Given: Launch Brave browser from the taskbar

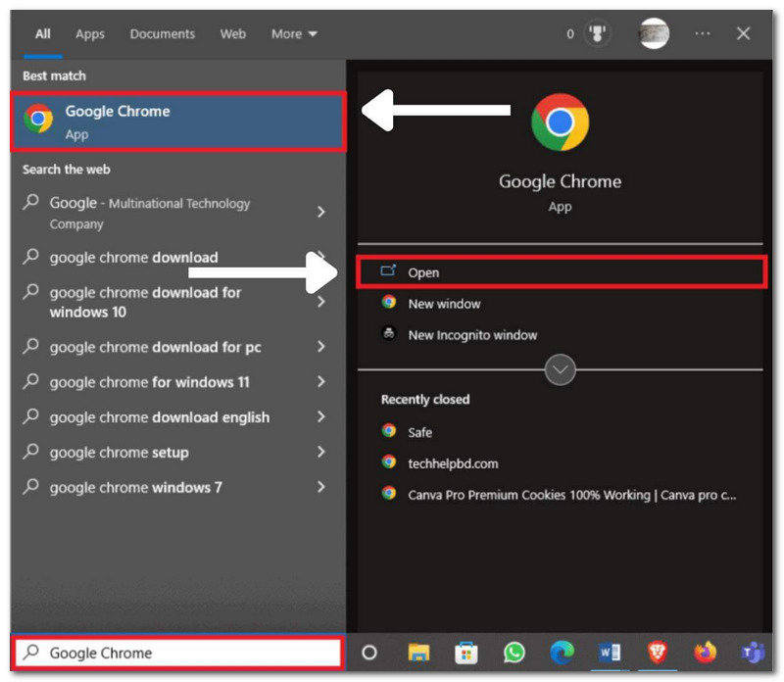Looking at the screenshot, I should [657, 653].
